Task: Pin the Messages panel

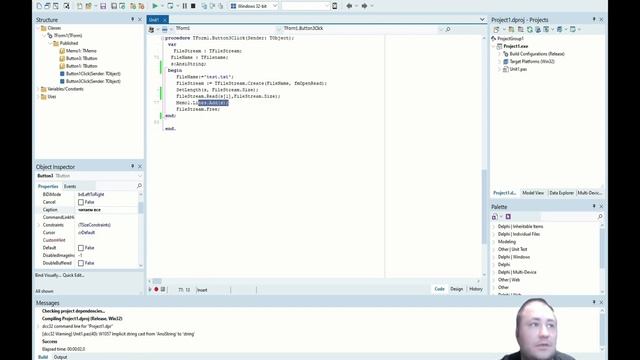Action: 594,302
